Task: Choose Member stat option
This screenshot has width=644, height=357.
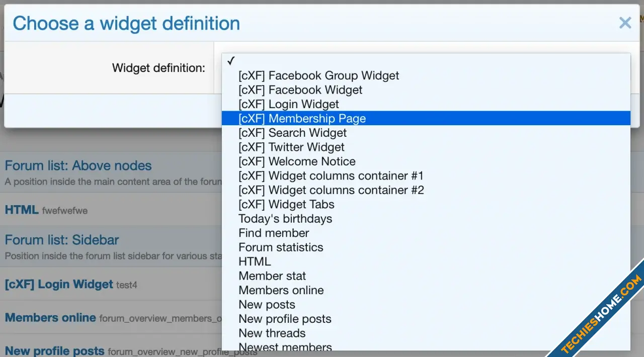Action: [x=426, y=276]
